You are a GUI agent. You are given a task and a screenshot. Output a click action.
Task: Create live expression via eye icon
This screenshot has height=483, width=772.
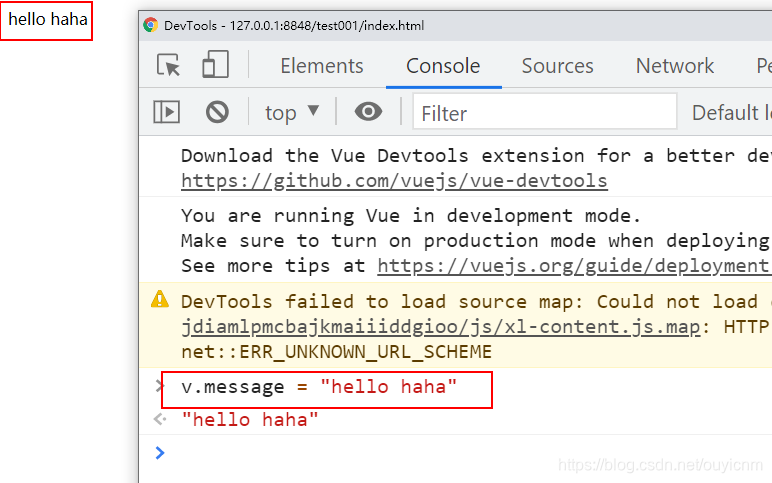tap(368, 112)
